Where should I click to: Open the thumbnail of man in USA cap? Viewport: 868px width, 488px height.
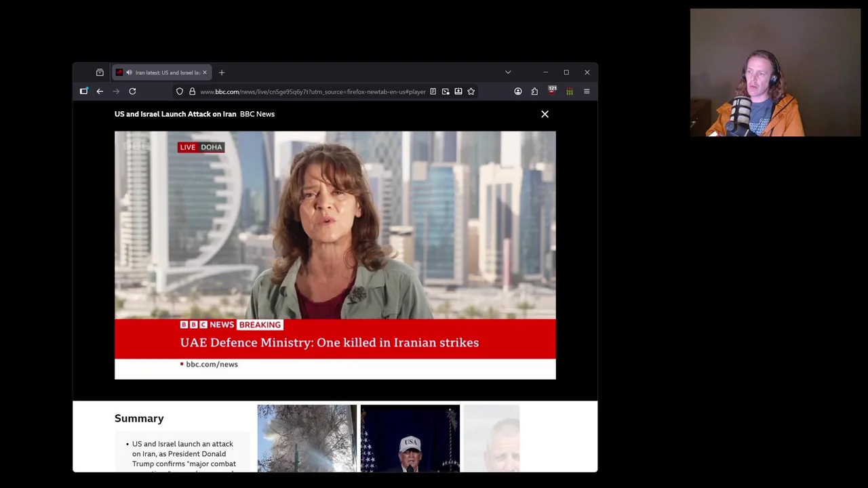click(410, 438)
